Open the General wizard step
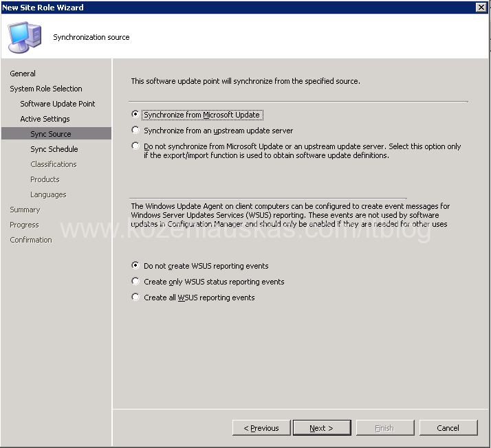This screenshot has height=448, width=491. click(x=23, y=74)
